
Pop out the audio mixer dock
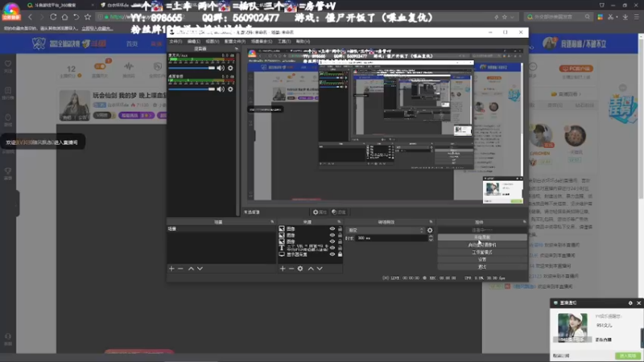236,49
